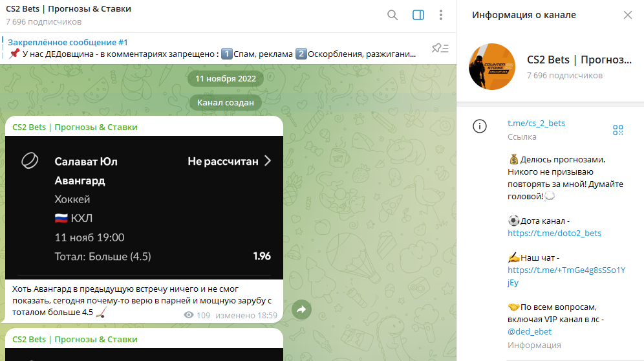Viewport: 644px width, 361px height.
Task: Close the channel info panel
Action: [628, 16]
